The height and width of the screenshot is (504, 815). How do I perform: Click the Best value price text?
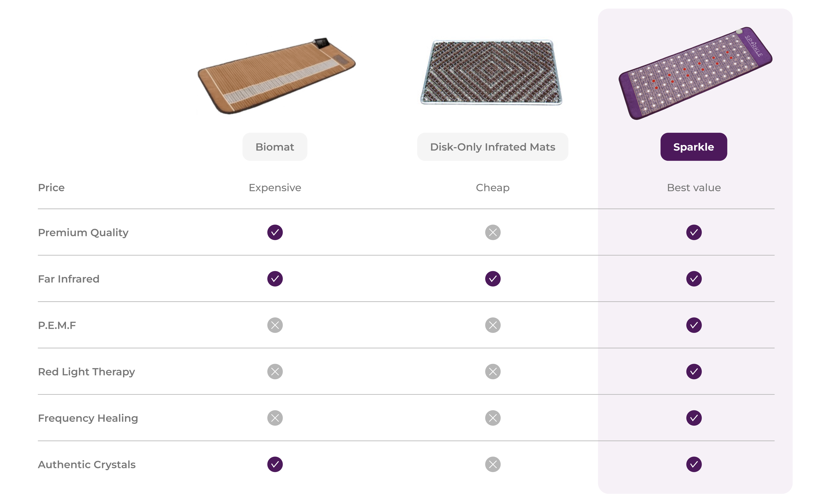click(x=694, y=188)
